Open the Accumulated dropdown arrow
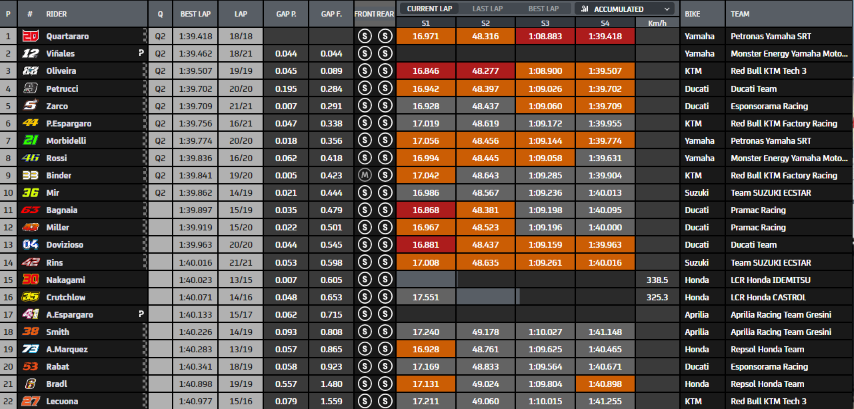Screen dimensions: 854x409 (667, 9)
